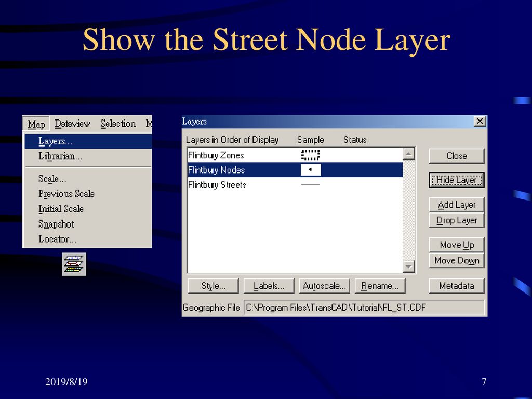
Task: Click the Map layers toolbar icon
Action: 74,264
